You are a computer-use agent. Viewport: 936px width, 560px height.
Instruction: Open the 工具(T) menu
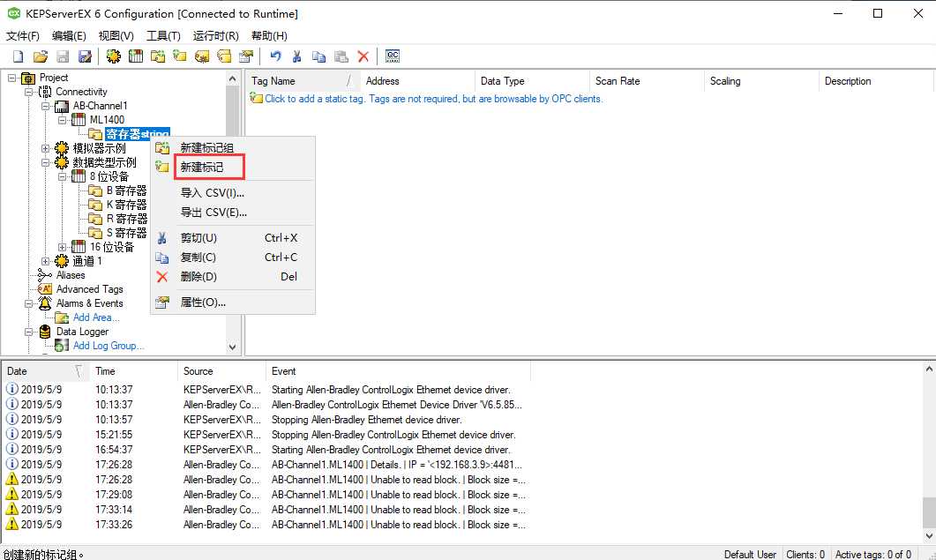click(x=163, y=36)
